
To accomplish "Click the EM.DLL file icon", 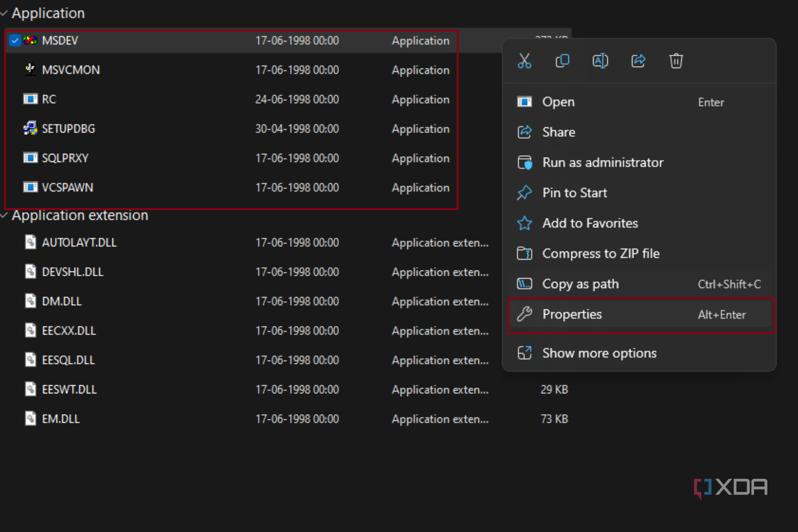I will 30,418.
